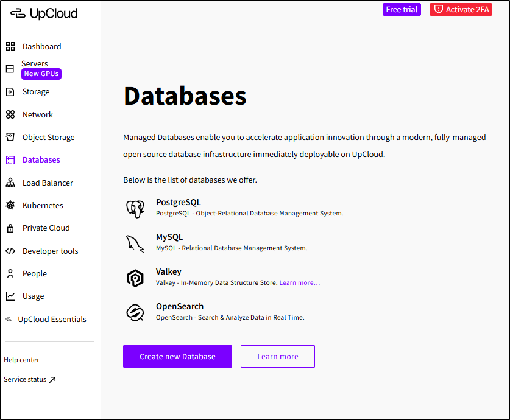Open the Dashboard grid icon

10,46
